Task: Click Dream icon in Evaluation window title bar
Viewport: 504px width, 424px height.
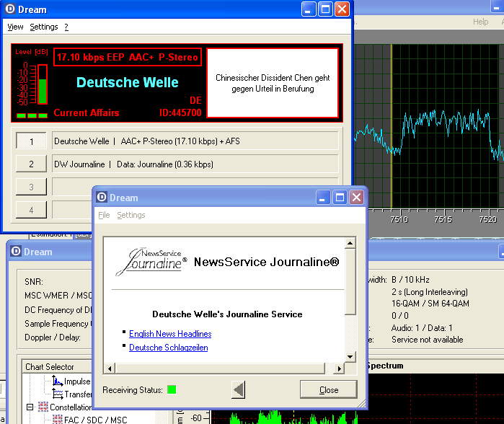Action: click(x=16, y=251)
